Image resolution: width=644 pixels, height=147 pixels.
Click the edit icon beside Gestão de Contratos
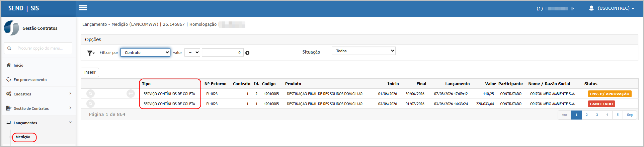point(9,108)
